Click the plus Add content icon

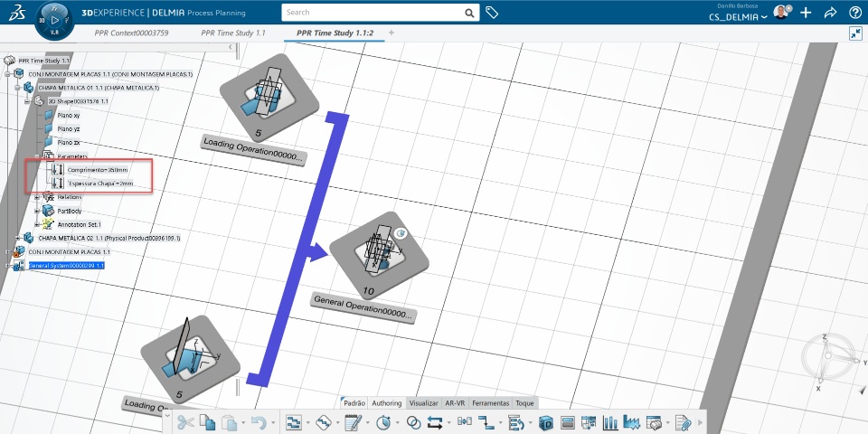click(806, 13)
